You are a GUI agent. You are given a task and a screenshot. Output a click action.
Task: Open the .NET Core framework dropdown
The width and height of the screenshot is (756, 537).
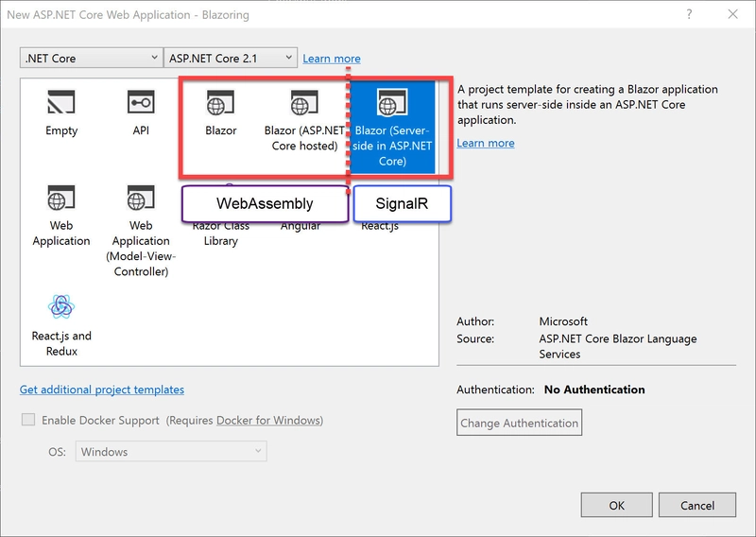click(92, 58)
